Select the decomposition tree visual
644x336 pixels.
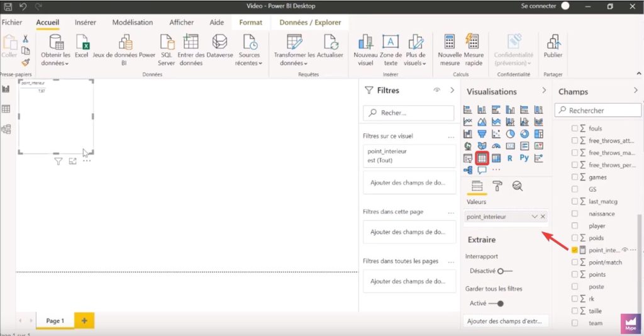[468, 170]
